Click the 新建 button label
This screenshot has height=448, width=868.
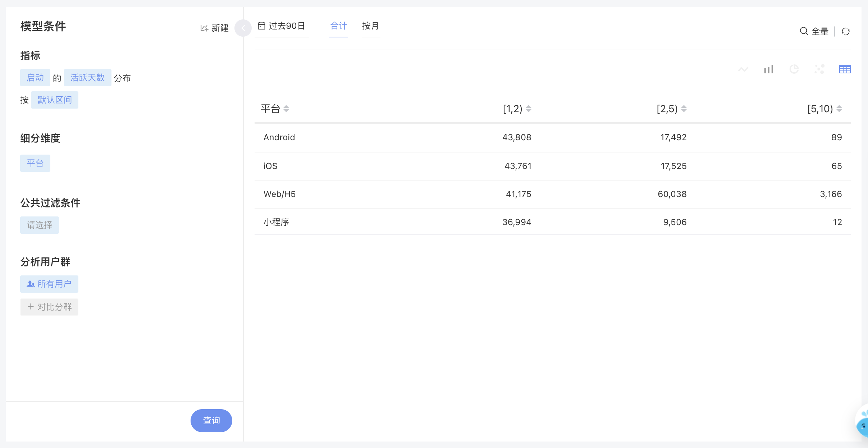pyautogui.click(x=220, y=28)
